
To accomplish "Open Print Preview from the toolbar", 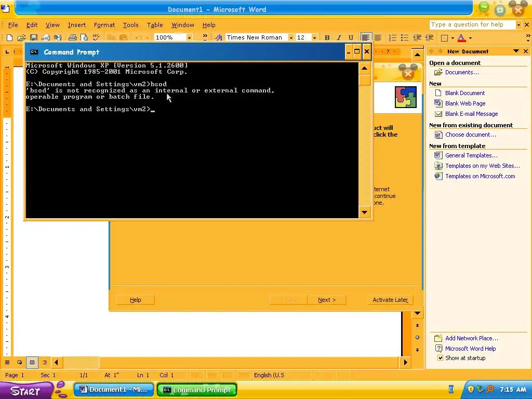I will tap(84, 37).
